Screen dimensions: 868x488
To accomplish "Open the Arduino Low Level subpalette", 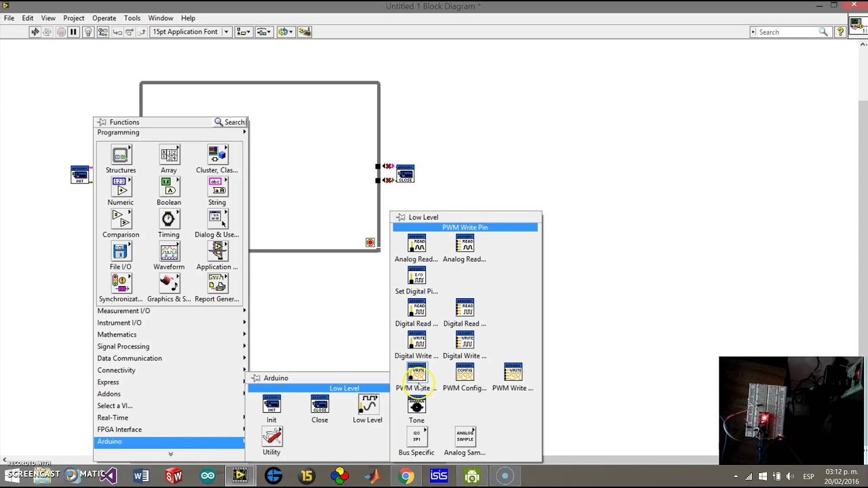I will point(368,405).
